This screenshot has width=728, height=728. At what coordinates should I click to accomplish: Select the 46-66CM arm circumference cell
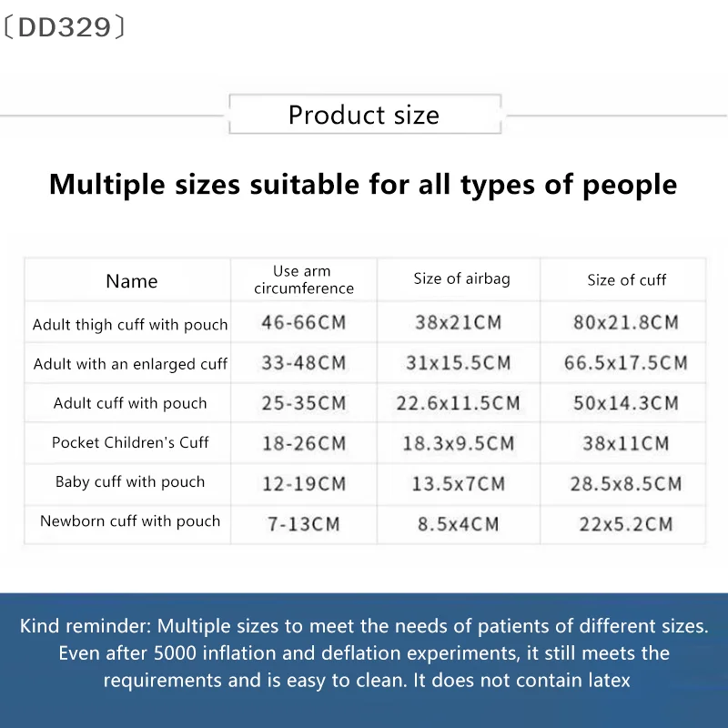click(304, 323)
